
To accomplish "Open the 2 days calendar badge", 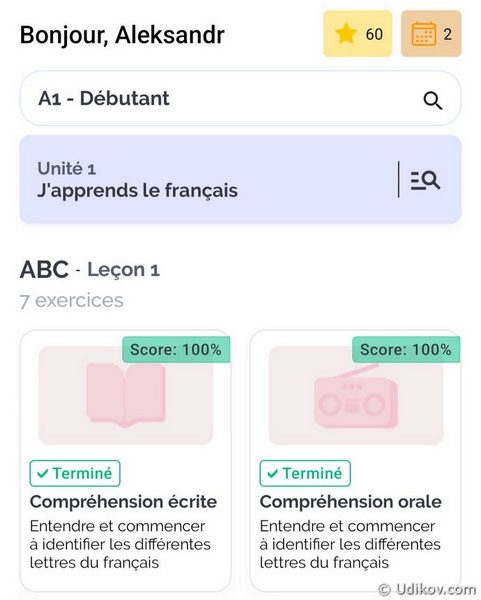I will pyautogui.click(x=431, y=34).
